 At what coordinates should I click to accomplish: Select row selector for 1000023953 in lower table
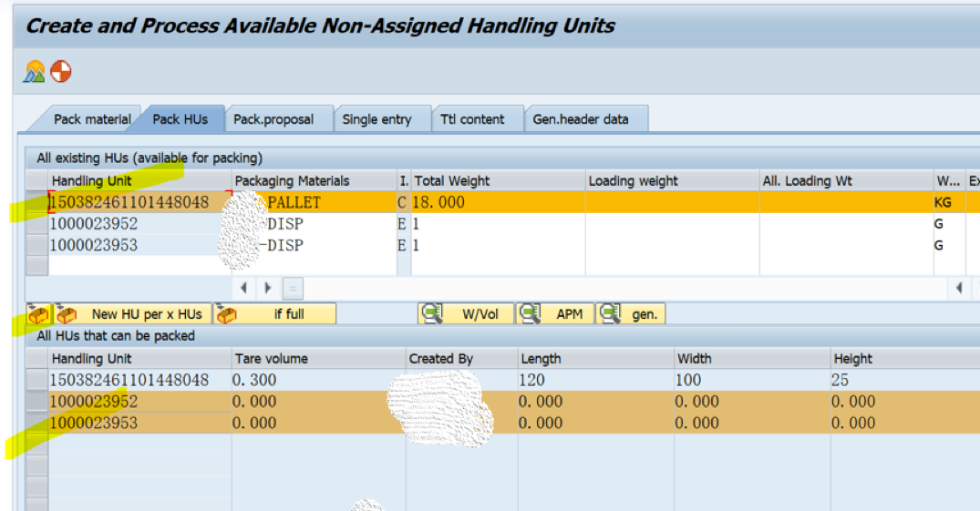tap(36, 423)
